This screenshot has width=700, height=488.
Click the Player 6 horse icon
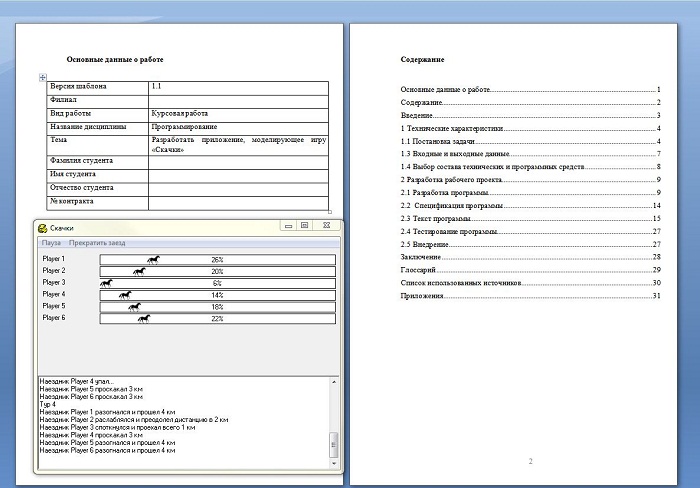[x=144, y=319]
